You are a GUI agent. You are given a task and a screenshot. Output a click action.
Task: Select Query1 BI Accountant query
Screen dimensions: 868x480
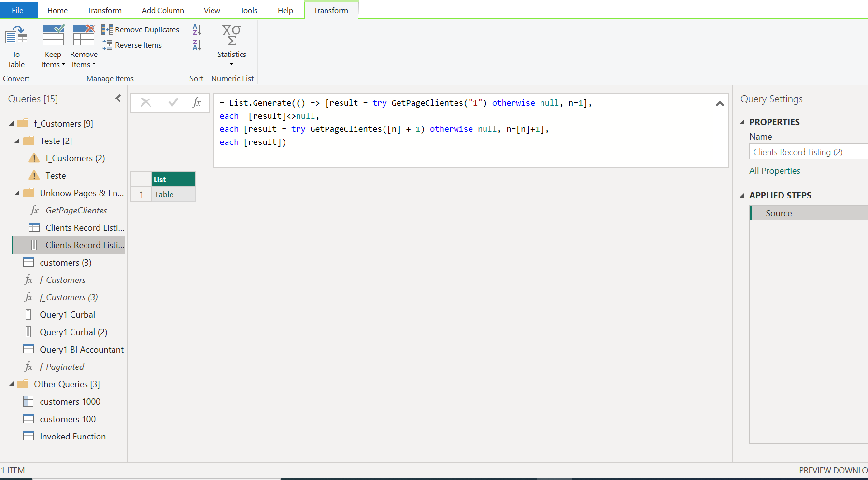click(82, 350)
